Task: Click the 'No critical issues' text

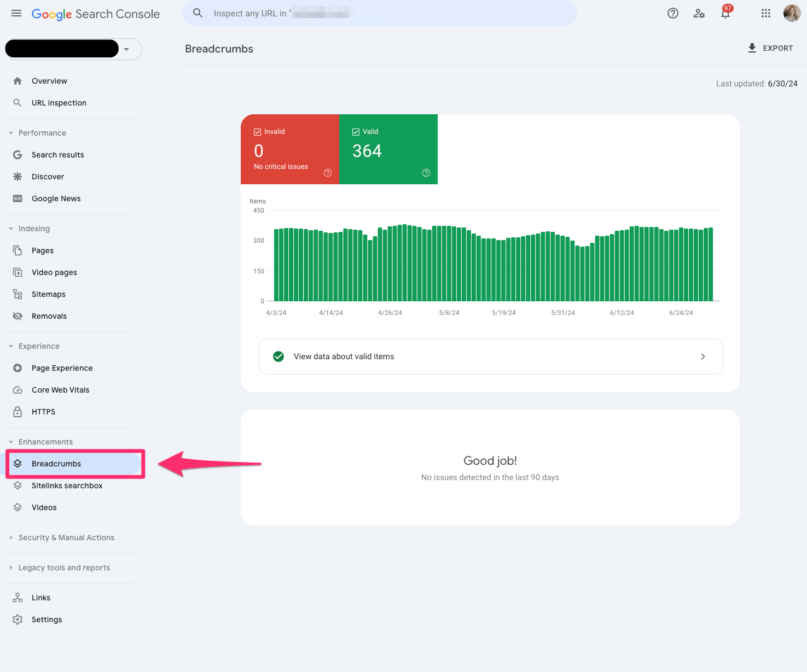Action: pos(281,167)
